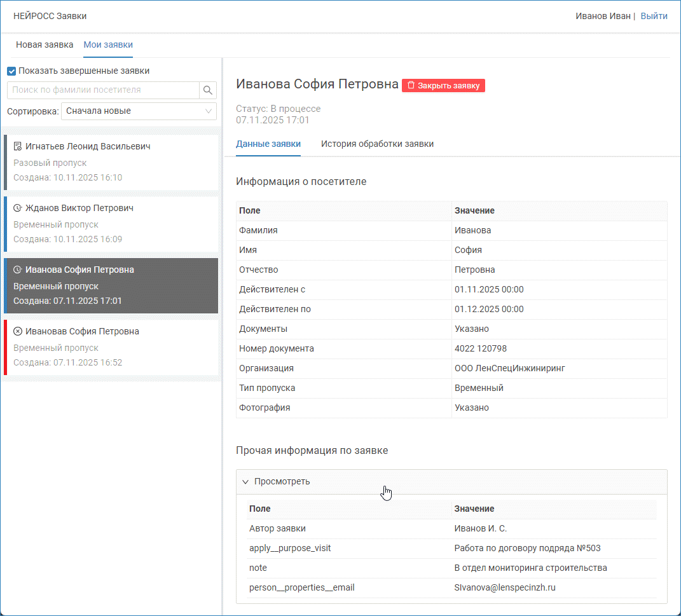The width and height of the screenshot is (681, 616).
Task: Click the chevron next to Просмотреть
Action: pyautogui.click(x=245, y=482)
